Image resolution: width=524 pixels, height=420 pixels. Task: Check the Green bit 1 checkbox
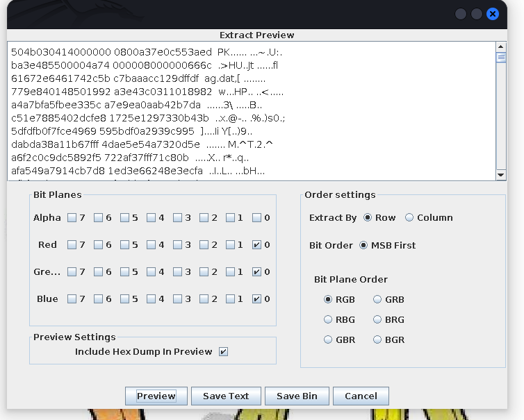[230, 271]
